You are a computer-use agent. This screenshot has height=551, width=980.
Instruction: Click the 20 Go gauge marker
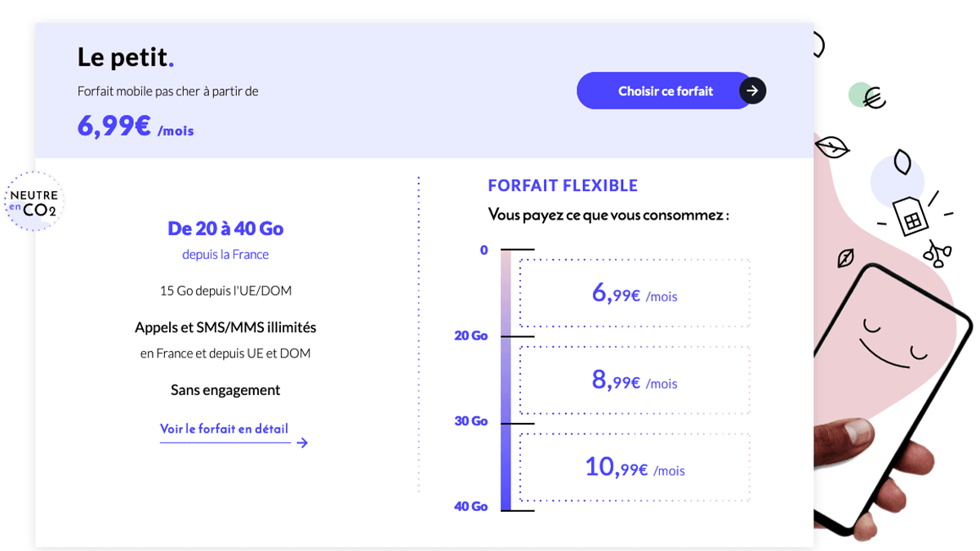(470, 335)
